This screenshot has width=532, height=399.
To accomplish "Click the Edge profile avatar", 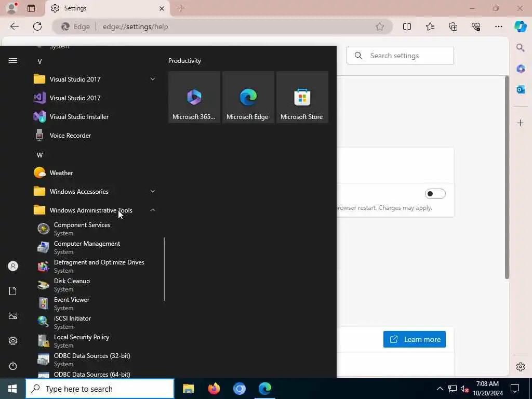I will 12,8.
